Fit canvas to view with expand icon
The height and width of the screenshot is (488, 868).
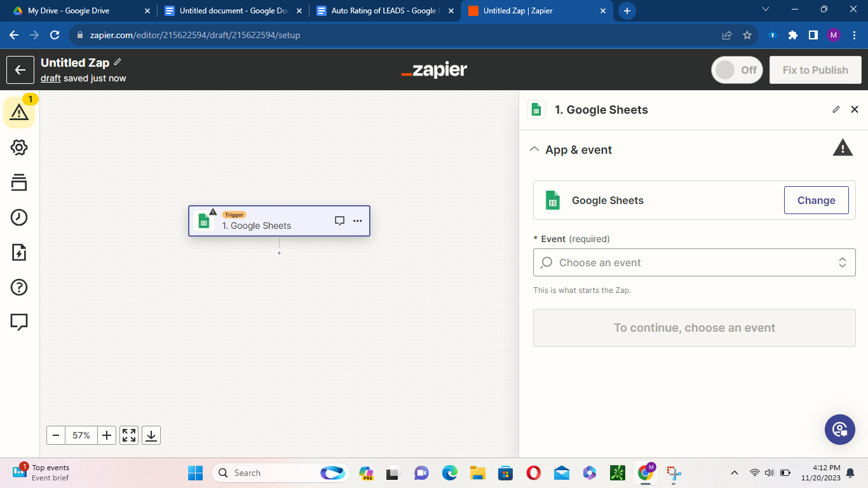click(x=129, y=435)
